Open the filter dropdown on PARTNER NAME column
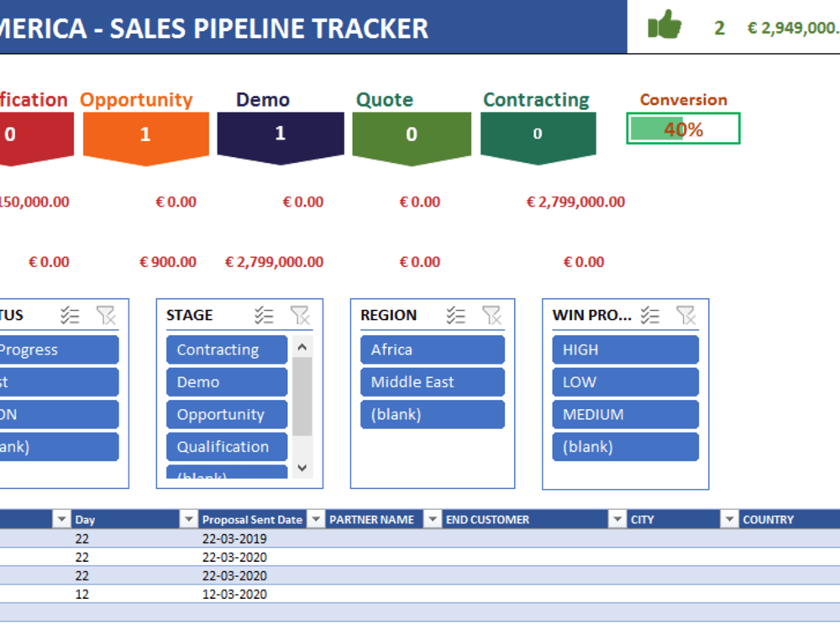The height and width of the screenshot is (630, 840). click(x=432, y=519)
